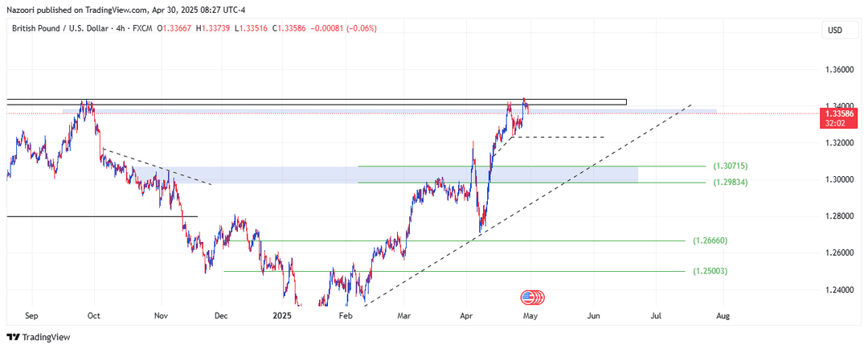
Task: Click the green (1.29834) level label
Action: point(730,182)
